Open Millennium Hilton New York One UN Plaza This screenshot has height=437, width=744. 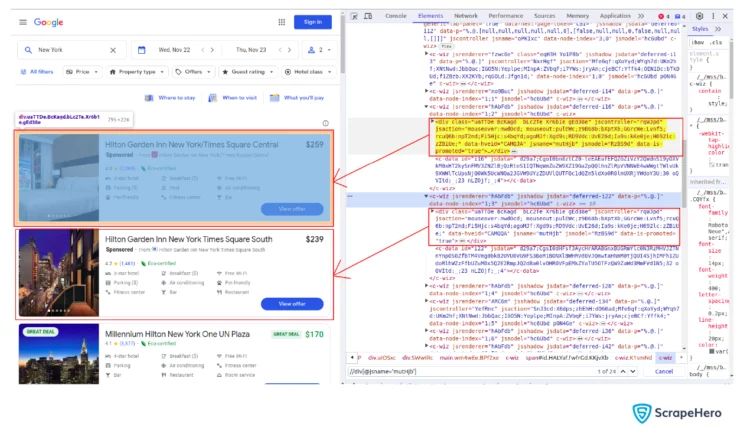pyautogui.click(x=177, y=334)
